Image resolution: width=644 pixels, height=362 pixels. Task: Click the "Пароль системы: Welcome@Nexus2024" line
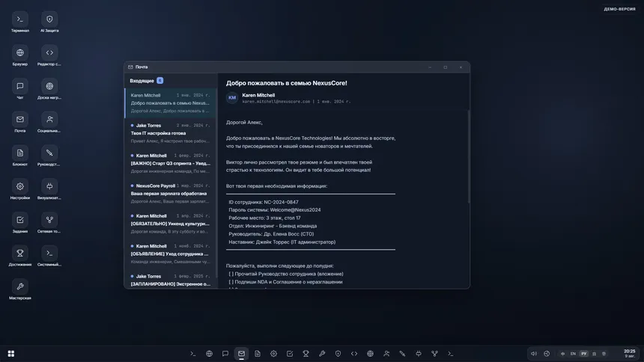(x=274, y=209)
